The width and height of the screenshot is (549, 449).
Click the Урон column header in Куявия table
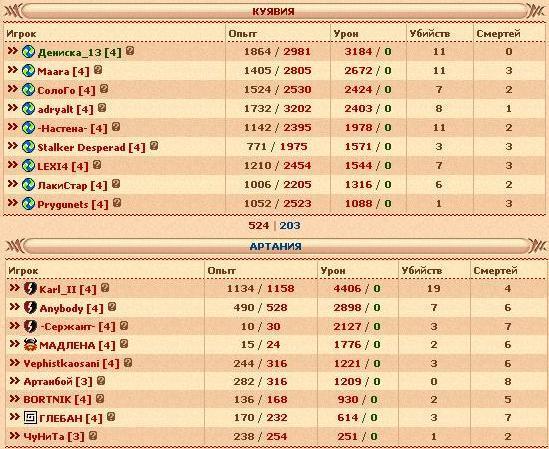pos(346,34)
